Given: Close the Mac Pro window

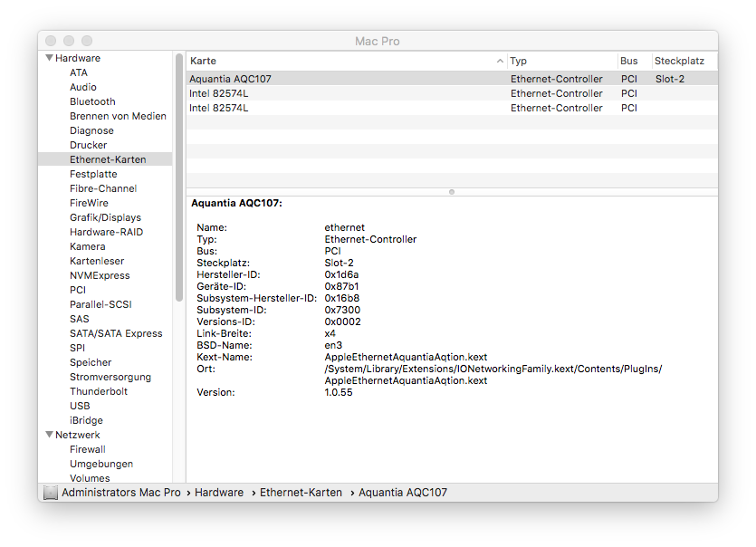Looking at the screenshot, I should point(51,41).
